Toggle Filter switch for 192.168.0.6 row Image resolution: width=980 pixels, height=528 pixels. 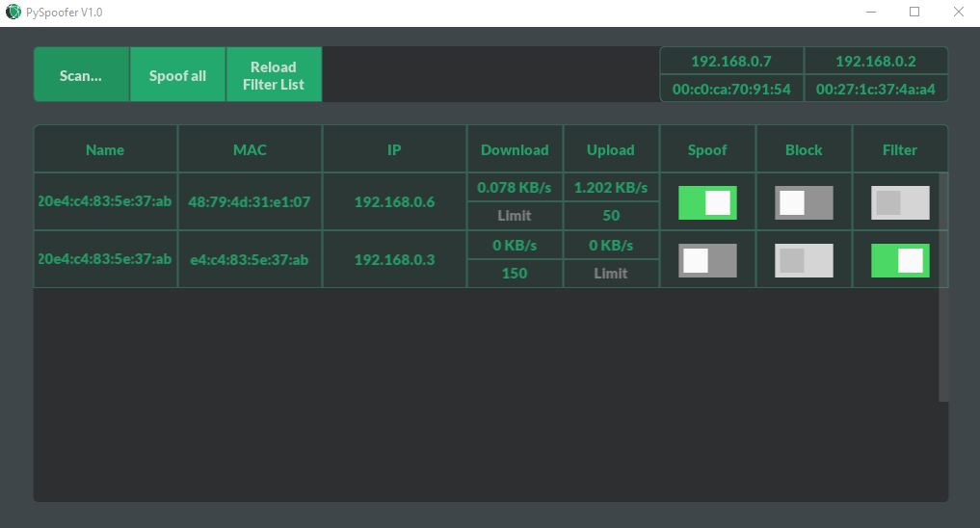coord(900,202)
